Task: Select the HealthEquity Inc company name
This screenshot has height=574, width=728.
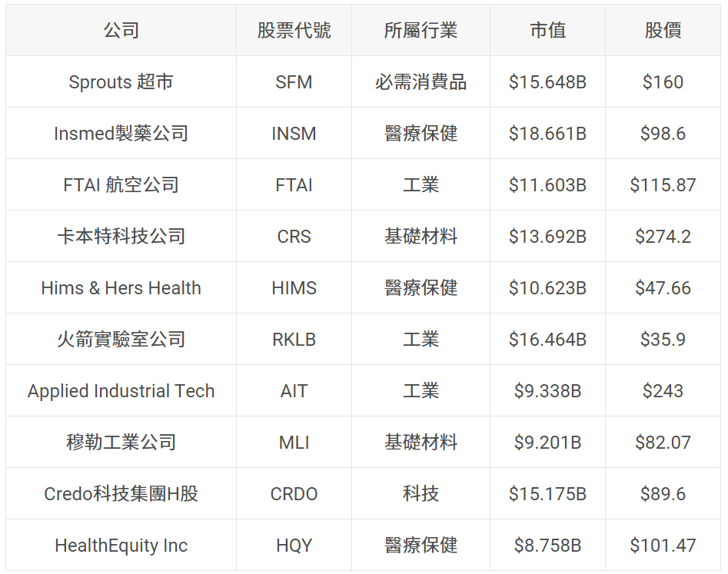Action: (x=121, y=546)
